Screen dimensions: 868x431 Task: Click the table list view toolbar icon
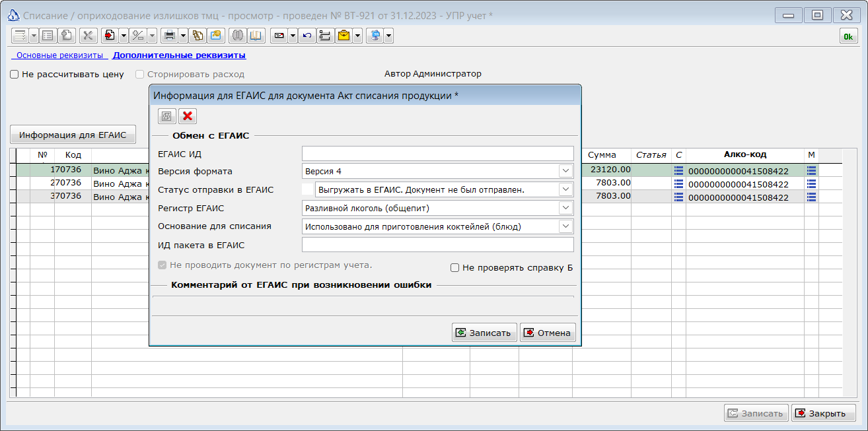coord(47,36)
